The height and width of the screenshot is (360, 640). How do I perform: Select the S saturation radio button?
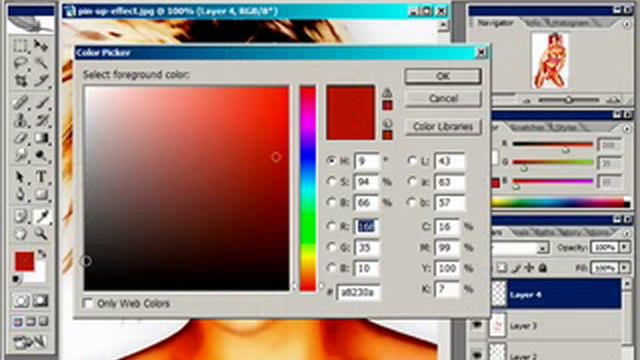click(331, 182)
